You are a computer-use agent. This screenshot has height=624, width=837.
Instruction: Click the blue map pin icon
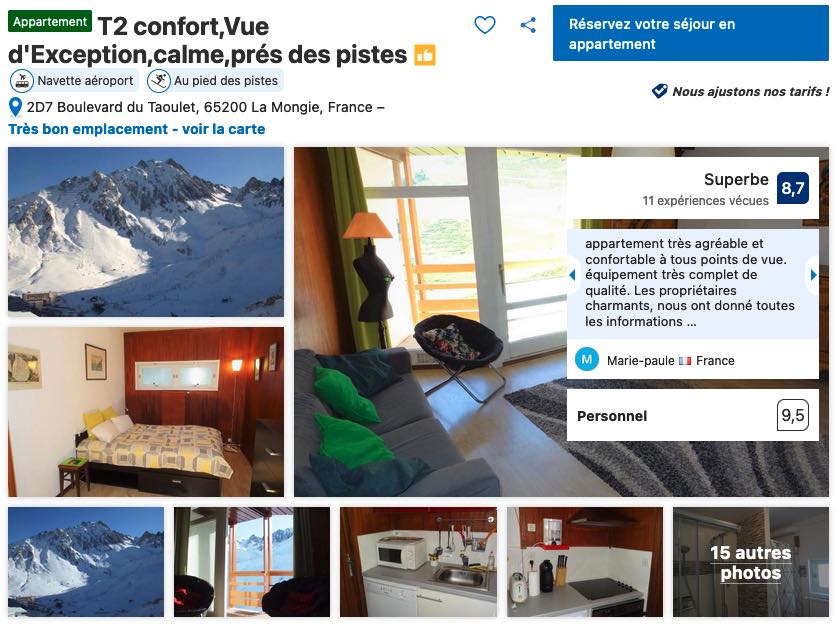coord(15,107)
